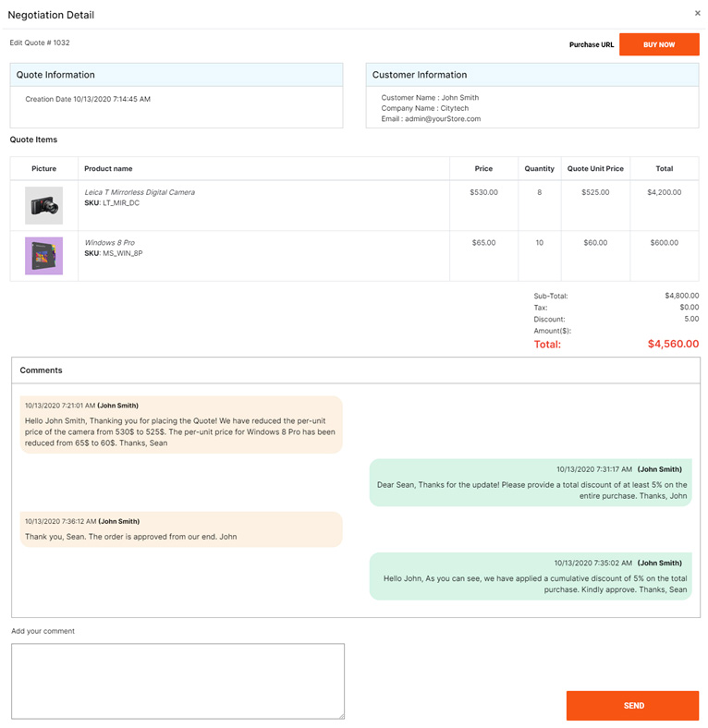Screen dimensions: 708x728
Task: Click the comment timestamped 7:31:17 AM
Action: coord(531,483)
